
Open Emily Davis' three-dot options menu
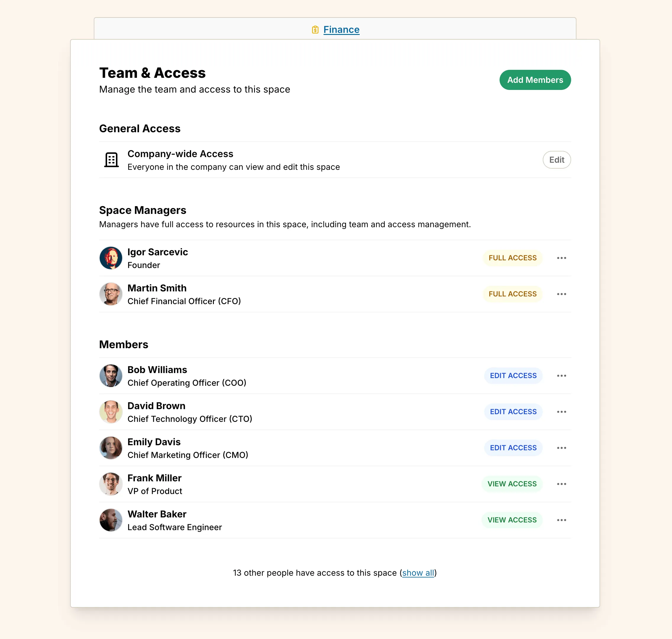(x=561, y=448)
